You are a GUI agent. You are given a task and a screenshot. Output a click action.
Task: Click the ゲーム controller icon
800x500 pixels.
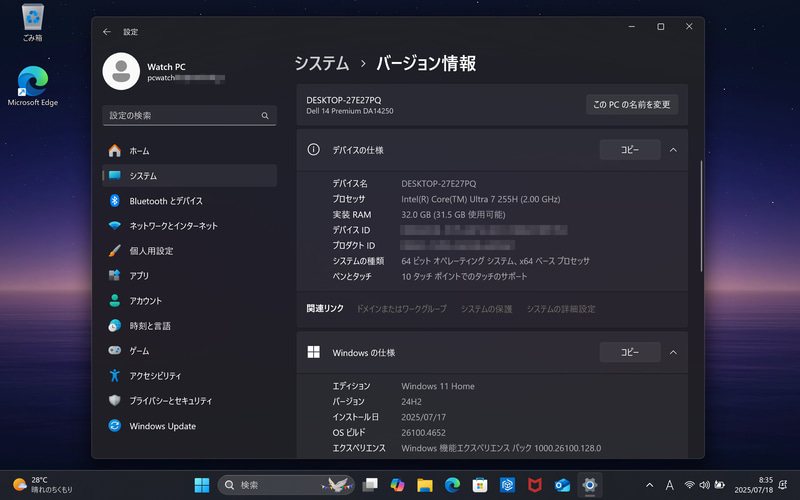click(115, 351)
